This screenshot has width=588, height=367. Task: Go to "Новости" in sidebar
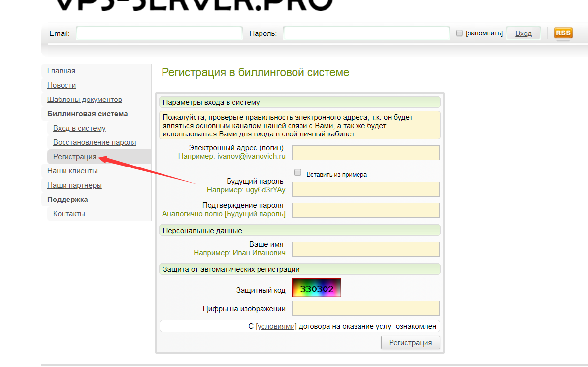point(62,85)
